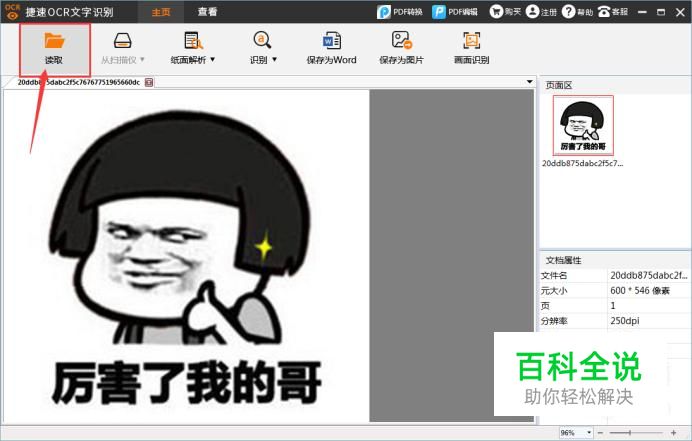Screen dimensions: 692x441
Task: Open the PDF编辑 tool
Action: tap(455, 12)
